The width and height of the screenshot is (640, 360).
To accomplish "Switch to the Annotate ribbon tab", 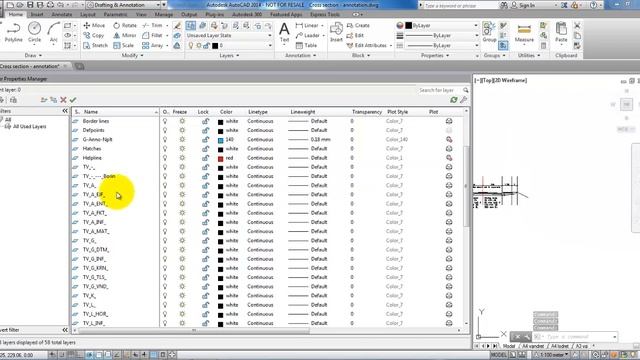I will point(62,14).
